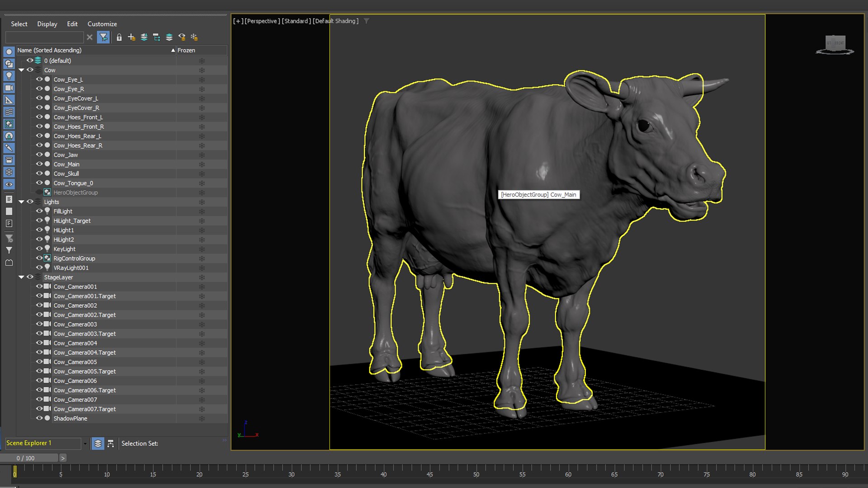Screen dimensions: 868x488
Task: Click the freeze all layers snowflake icon
Action: click(194, 37)
